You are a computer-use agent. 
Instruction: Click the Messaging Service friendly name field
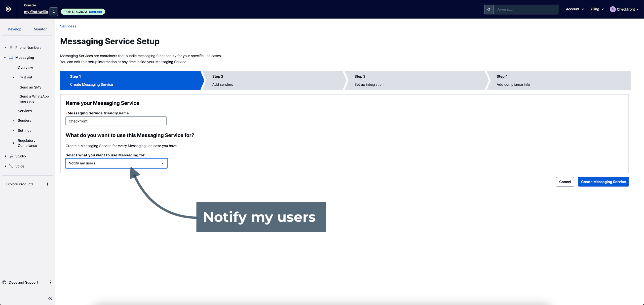(116, 121)
